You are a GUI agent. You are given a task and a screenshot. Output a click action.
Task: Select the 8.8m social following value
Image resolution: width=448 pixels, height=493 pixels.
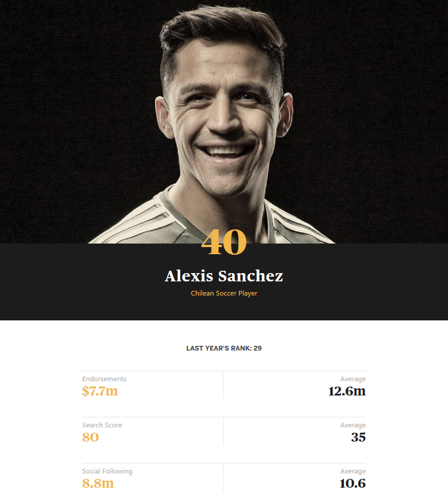point(98,484)
